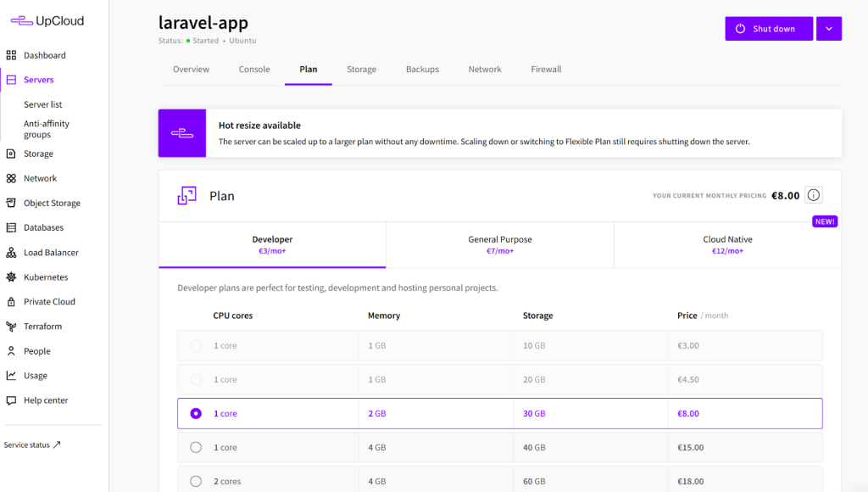Viewport: 868px width, 492px height.
Task: Select the 2 cores 4 GB plan radio
Action: click(x=196, y=481)
